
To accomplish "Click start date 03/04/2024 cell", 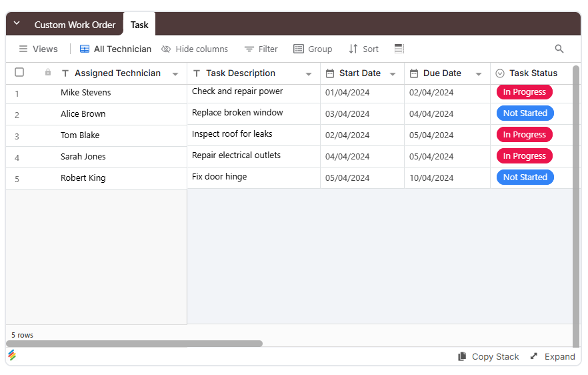I will 362,114.
